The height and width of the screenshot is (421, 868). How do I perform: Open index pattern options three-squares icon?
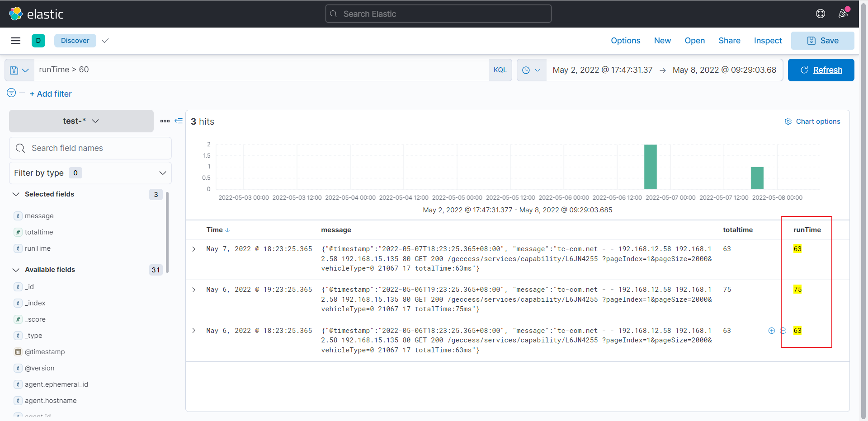(165, 121)
